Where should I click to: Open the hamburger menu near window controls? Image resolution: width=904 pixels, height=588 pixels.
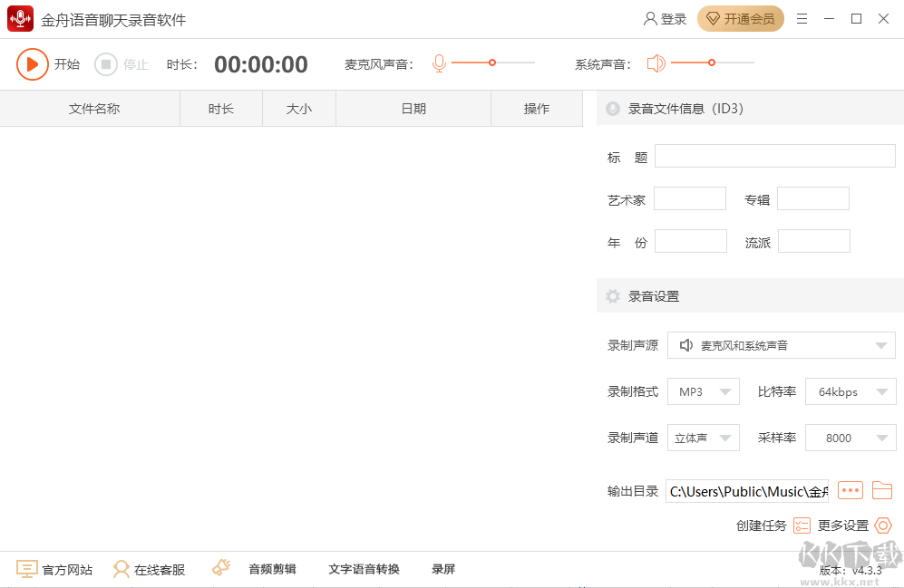click(802, 18)
